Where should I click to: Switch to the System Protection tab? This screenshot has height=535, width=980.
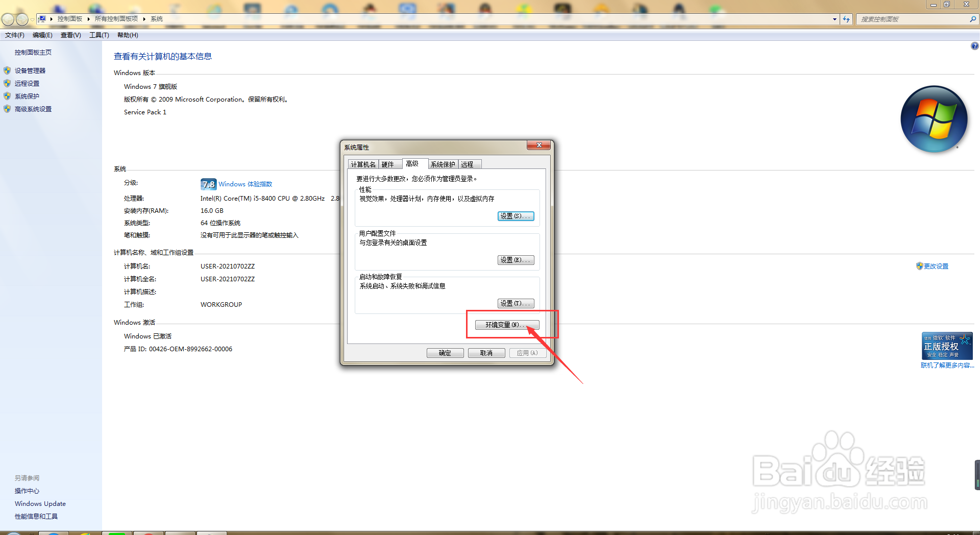point(443,164)
